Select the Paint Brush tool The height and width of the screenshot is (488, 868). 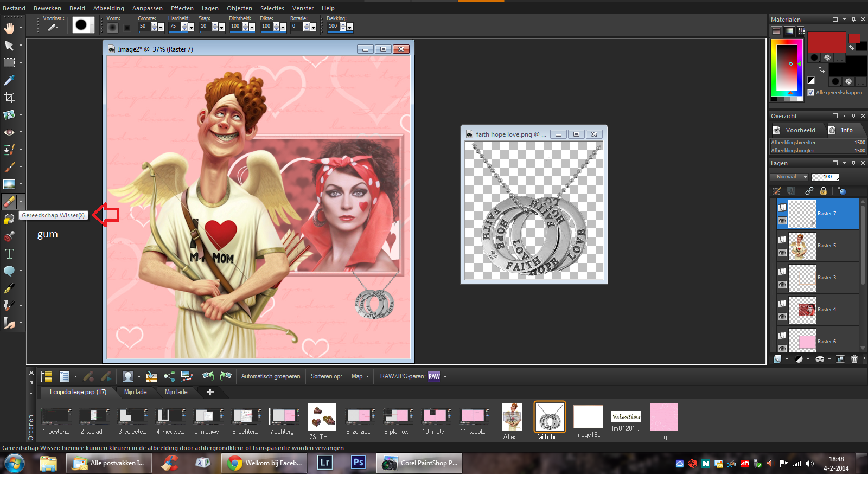coord(9,167)
